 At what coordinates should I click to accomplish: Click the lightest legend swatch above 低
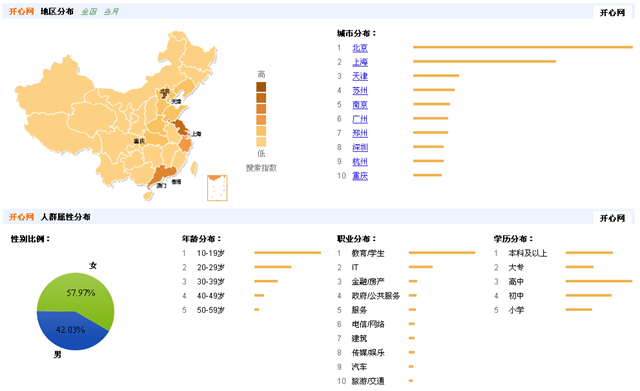point(261,142)
